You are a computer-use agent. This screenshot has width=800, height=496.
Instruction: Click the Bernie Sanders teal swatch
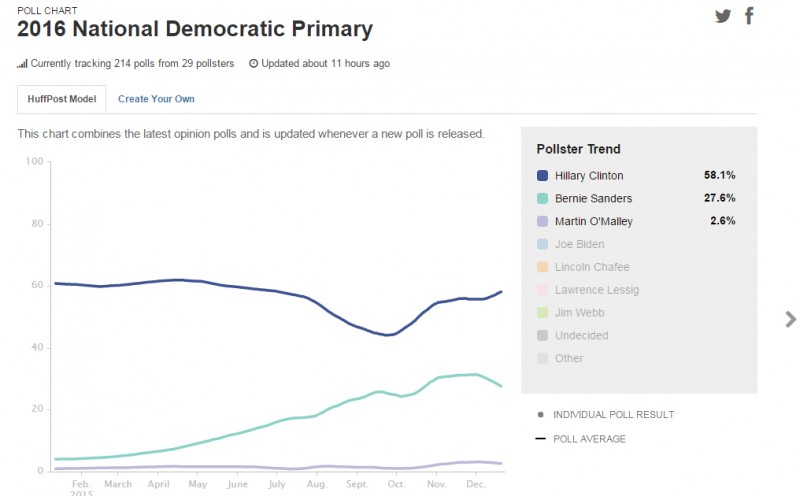(x=543, y=199)
